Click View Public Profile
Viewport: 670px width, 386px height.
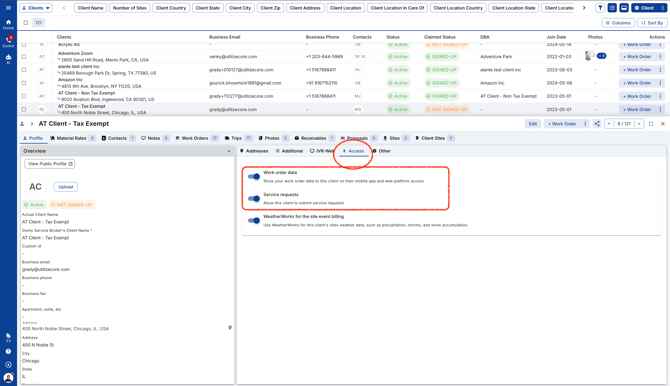[x=50, y=164]
